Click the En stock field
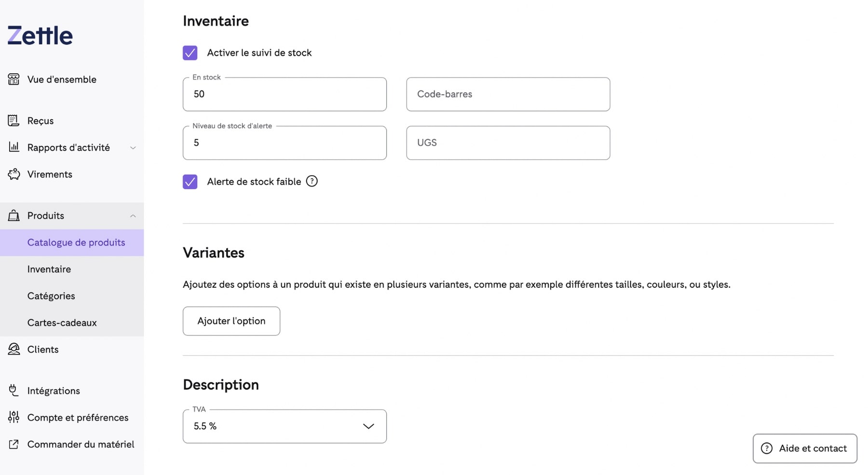868x475 pixels. click(x=285, y=94)
